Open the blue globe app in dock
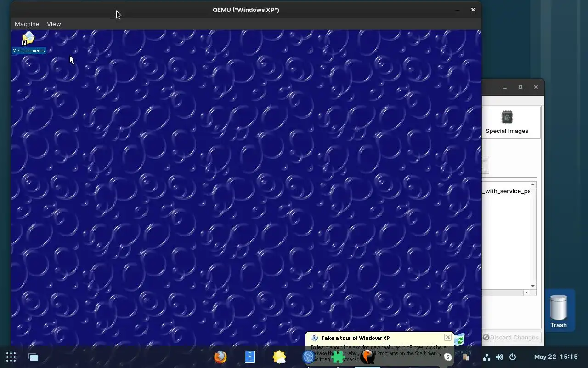 click(308, 357)
